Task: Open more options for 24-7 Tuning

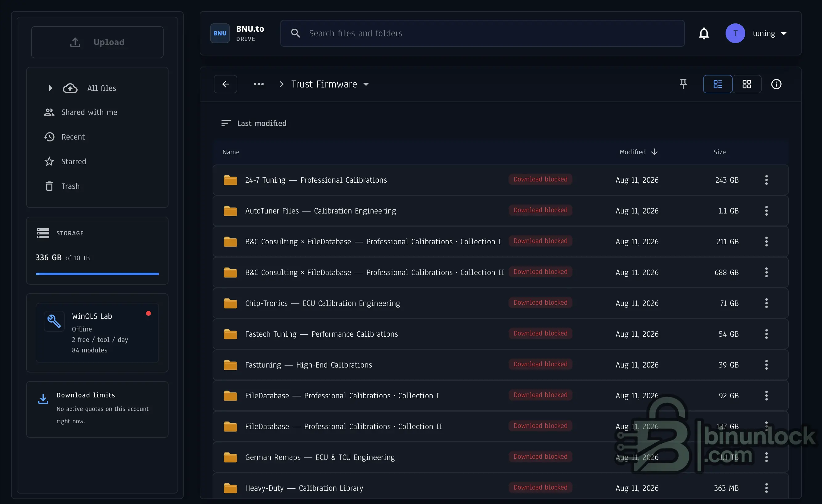Action: point(766,180)
